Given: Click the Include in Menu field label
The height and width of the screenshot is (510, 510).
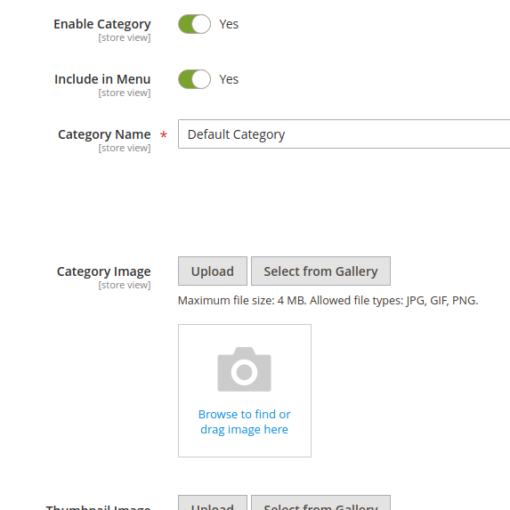Looking at the screenshot, I should coord(102,79).
